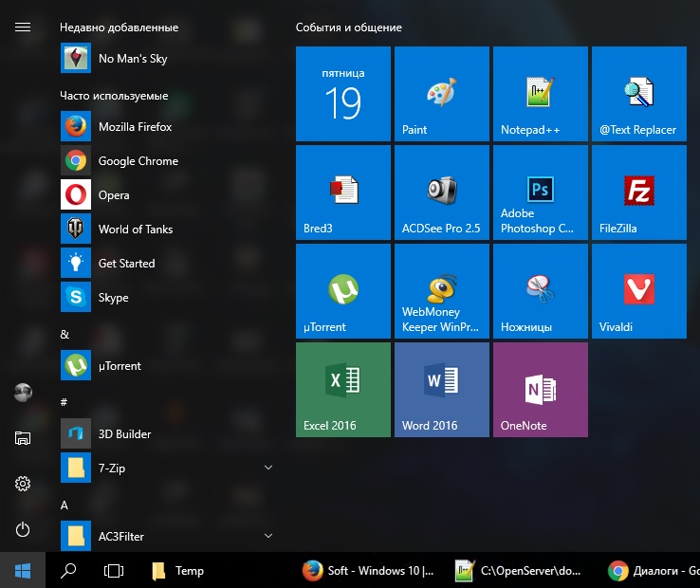
Task: Launch Adobe Photoshop tile
Action: pyautogui.click(x=540, y=193)
